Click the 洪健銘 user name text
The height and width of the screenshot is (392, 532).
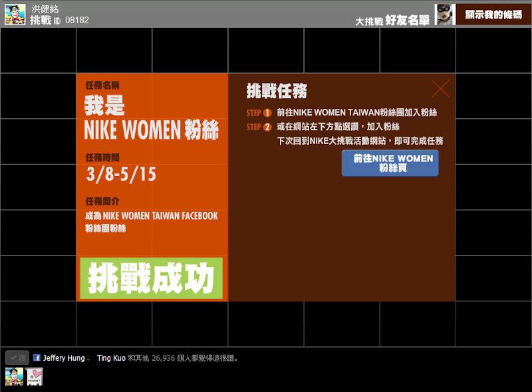coord(45,9)
